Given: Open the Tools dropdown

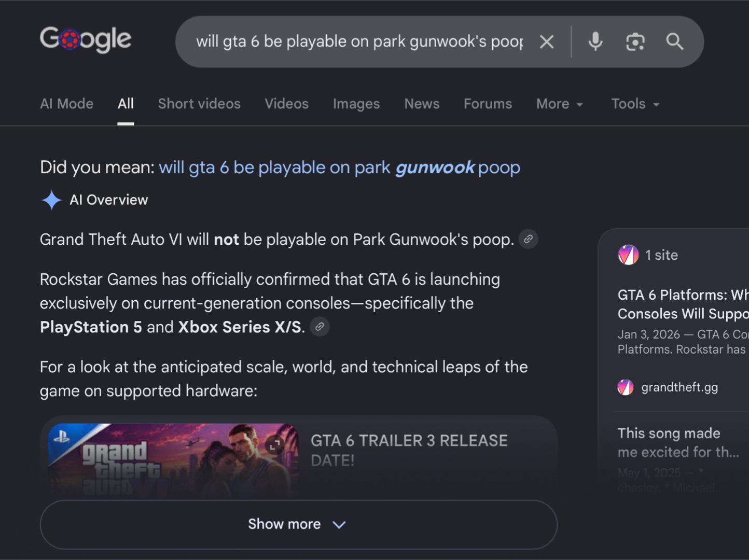Looking at the screenshot, I should (635, 104).
